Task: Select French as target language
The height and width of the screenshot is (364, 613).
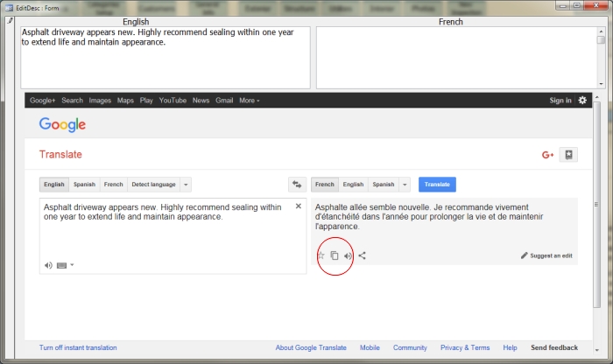Action: [x=325, y=185]
